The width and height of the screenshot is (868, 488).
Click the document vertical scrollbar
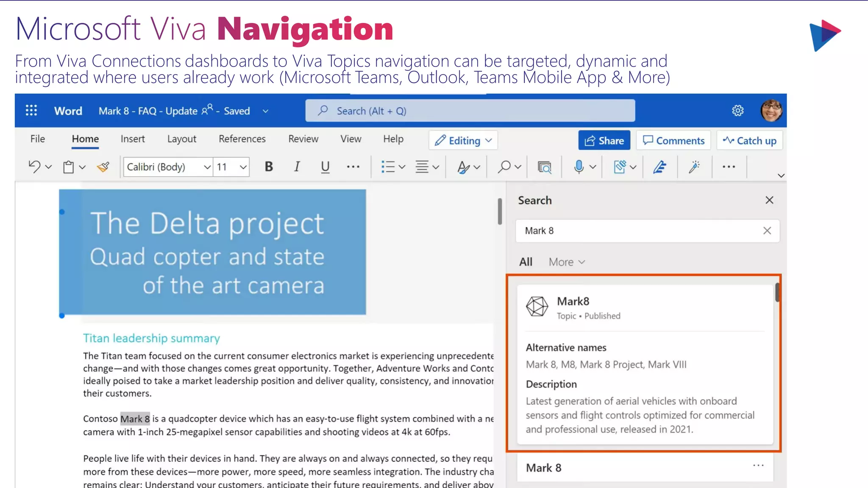[x=500, y=211]
